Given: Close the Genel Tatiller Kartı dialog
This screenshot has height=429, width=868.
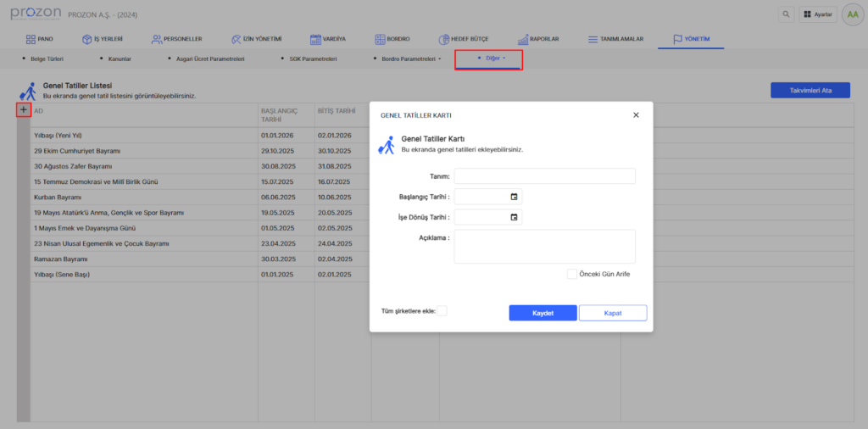Looking at the screenshot, I should pyautogui.click(x=636, y=114).
